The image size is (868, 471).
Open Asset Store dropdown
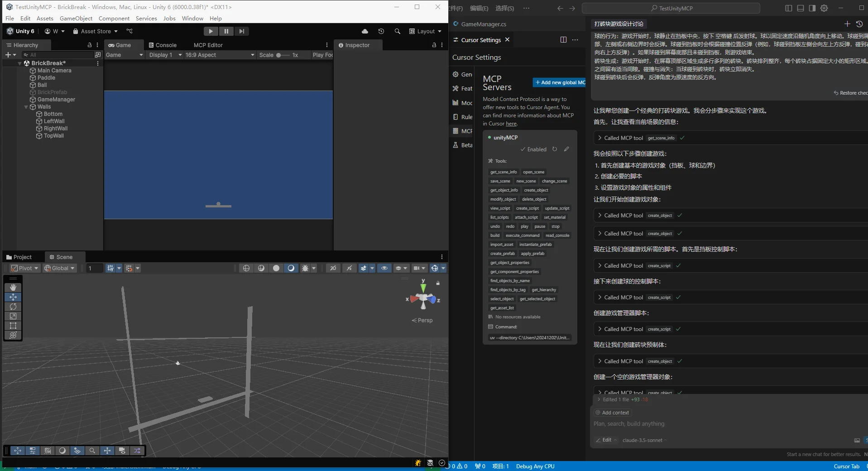tap(95, 31)
